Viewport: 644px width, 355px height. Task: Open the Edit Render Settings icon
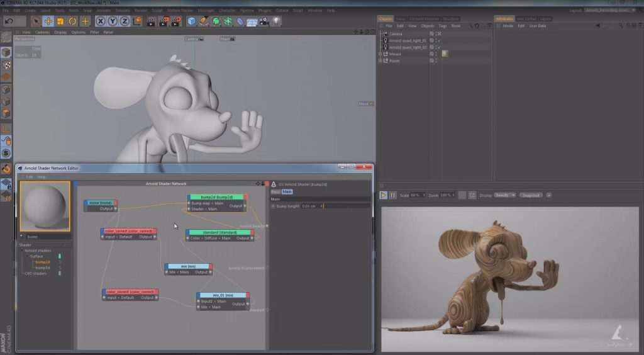click(176, 21)
